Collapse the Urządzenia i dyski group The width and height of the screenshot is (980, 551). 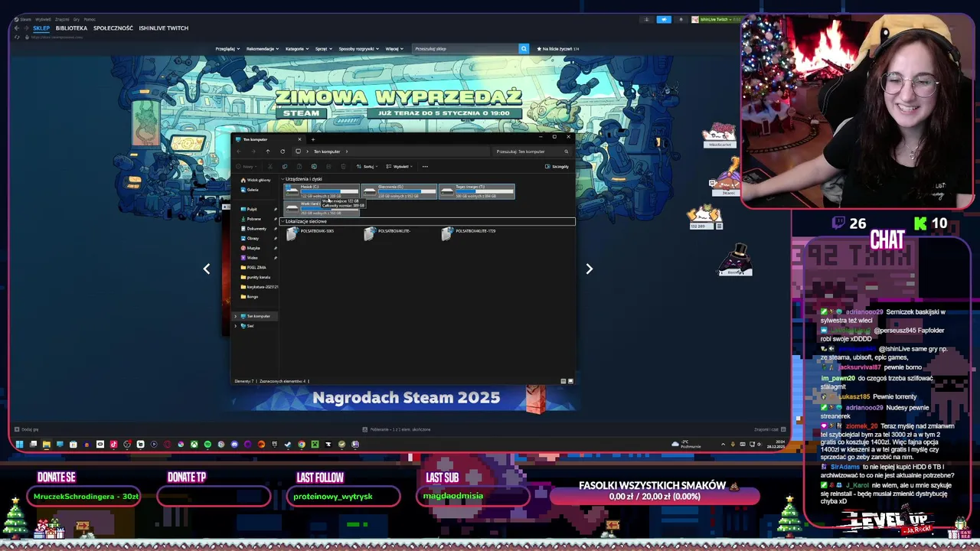[283, 179]
